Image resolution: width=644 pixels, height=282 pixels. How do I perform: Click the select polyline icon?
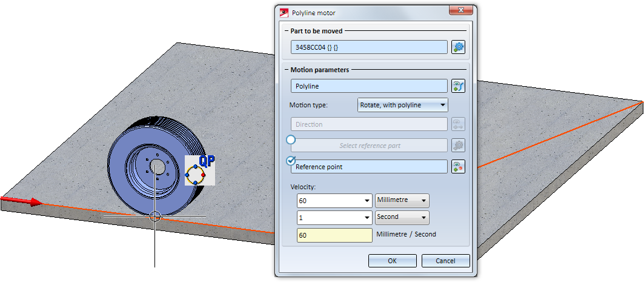pyautogui.click(x=459, y=86)
